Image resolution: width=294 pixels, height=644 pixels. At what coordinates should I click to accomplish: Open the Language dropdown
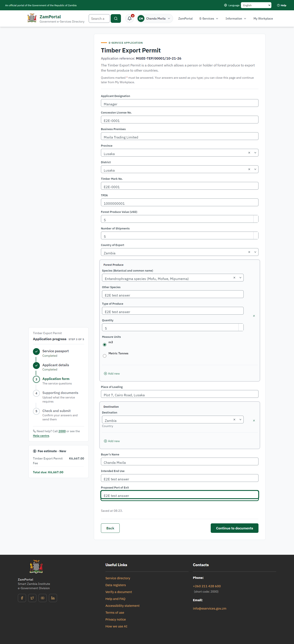pos(256,5)
